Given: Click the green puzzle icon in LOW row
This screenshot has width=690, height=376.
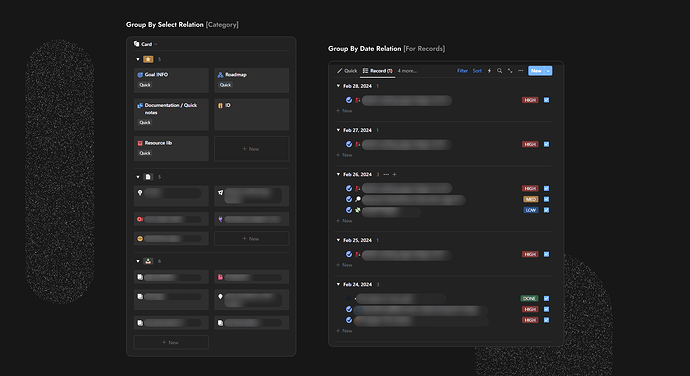Looking at the screenshot, I should click(358, 210).
